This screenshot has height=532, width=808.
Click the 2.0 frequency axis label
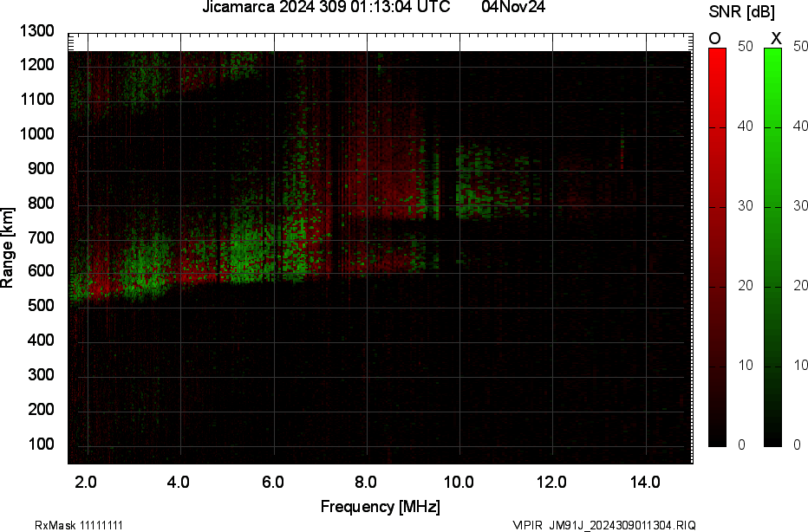86,482
